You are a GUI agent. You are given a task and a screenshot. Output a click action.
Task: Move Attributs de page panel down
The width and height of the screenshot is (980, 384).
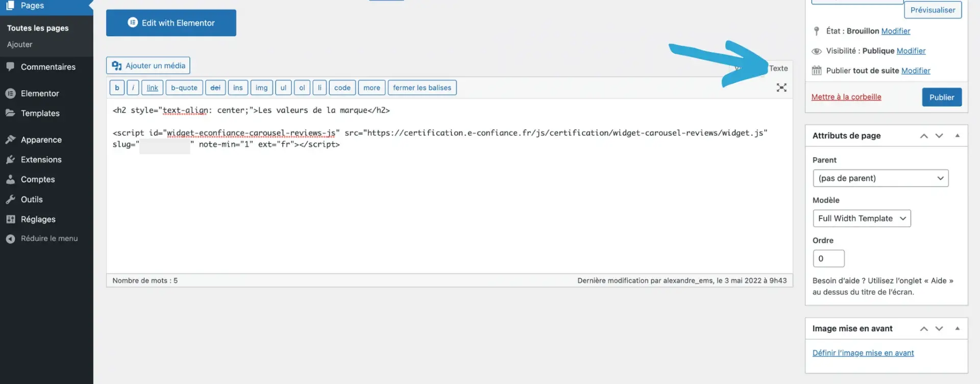click(939, 136)
